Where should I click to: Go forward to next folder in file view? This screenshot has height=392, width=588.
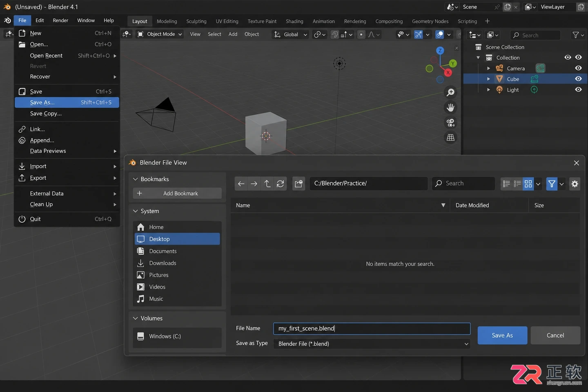[254, 184]
